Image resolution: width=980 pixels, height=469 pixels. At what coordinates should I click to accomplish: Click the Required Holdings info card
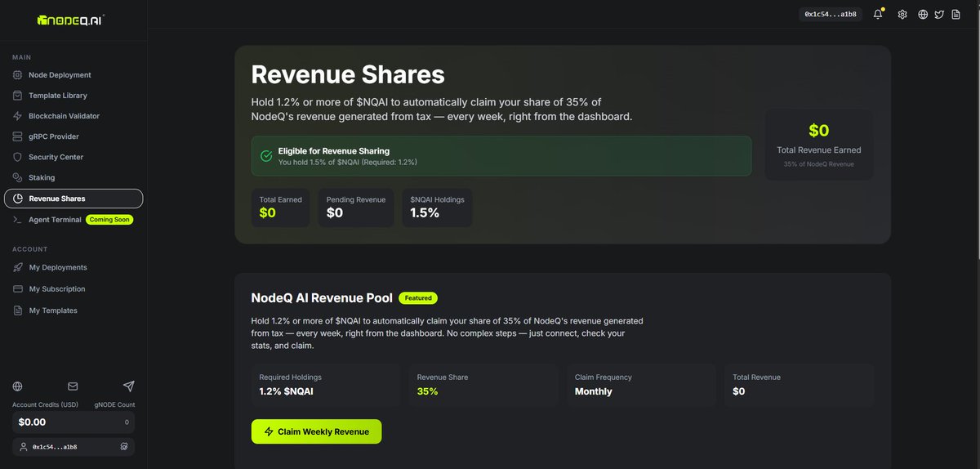pyautogui.click(x=327, y=386)
